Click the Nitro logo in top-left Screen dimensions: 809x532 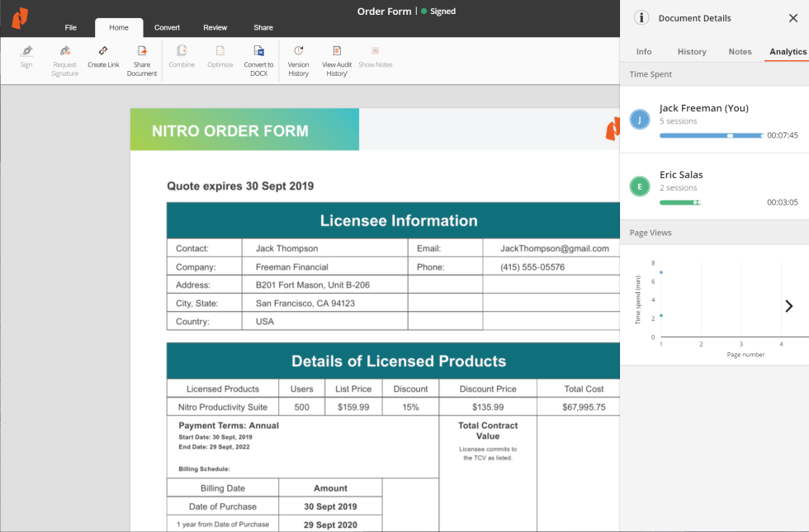pyautogui.click(x=20, y=18)
